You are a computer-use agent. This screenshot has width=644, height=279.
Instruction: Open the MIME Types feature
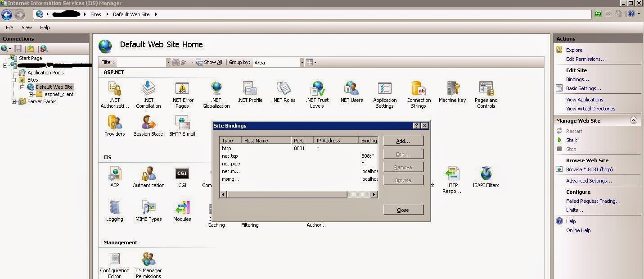(x=149, y=211)
